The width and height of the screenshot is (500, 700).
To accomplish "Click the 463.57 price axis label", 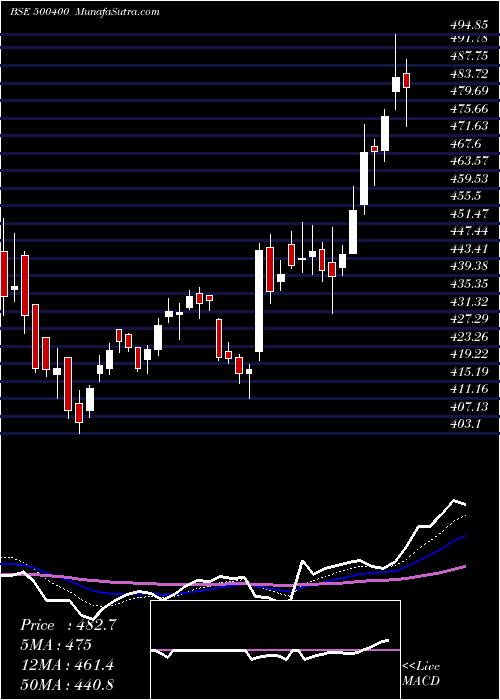I will pos(469,161).
